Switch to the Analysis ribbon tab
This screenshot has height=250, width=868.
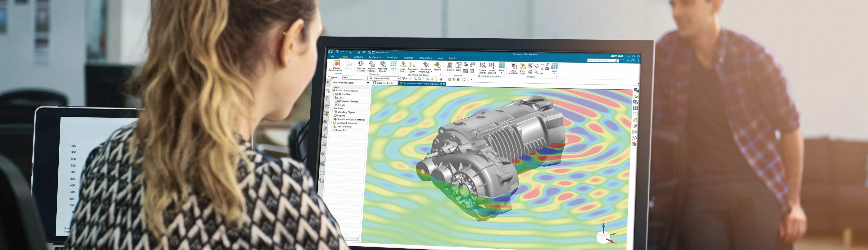[358, 57]
